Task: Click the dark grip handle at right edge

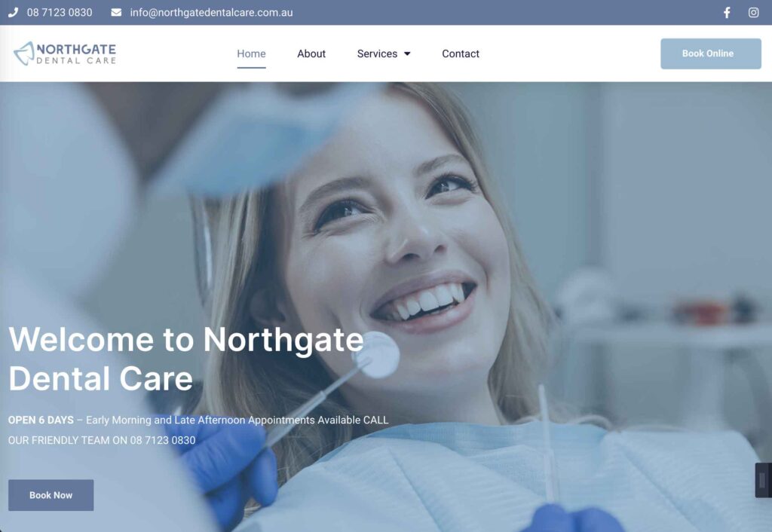Action: click(763, 480)
